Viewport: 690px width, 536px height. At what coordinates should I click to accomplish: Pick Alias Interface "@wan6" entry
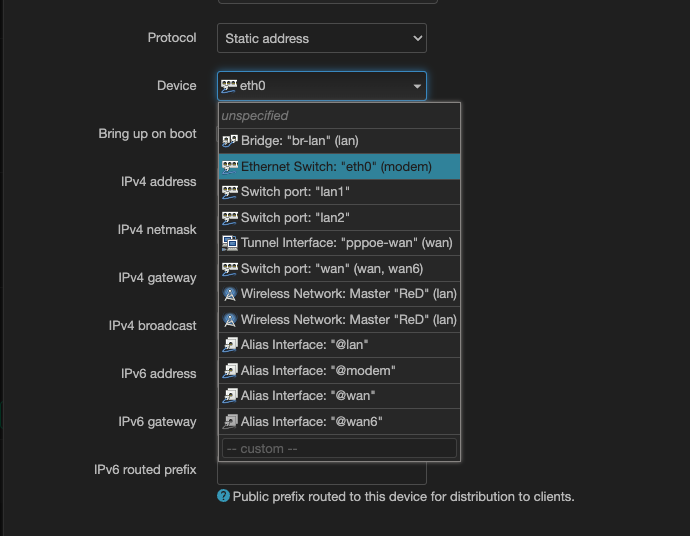pos(339,422)
